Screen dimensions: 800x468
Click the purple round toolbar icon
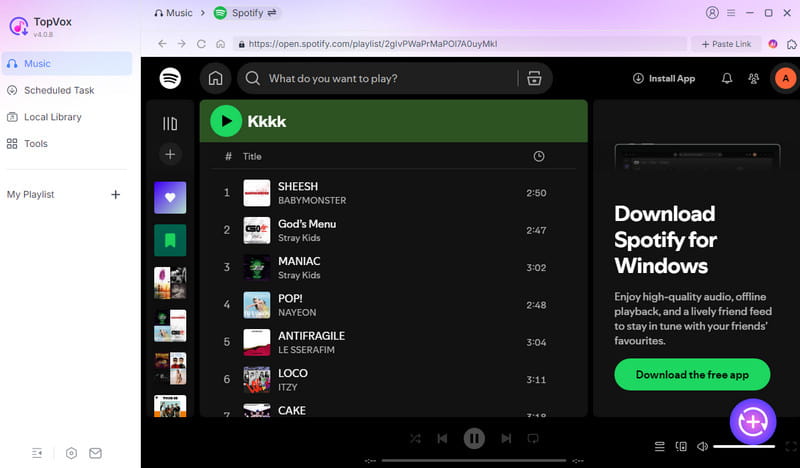tap(772, 44)
